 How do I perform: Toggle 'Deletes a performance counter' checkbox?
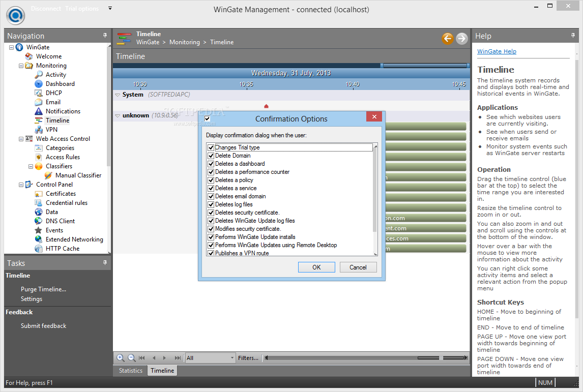point(211,172)
